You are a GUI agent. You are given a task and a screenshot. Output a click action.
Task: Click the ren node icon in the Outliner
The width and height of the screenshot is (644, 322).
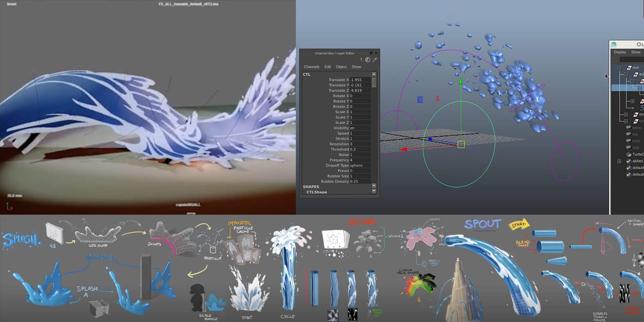(636, 114)
